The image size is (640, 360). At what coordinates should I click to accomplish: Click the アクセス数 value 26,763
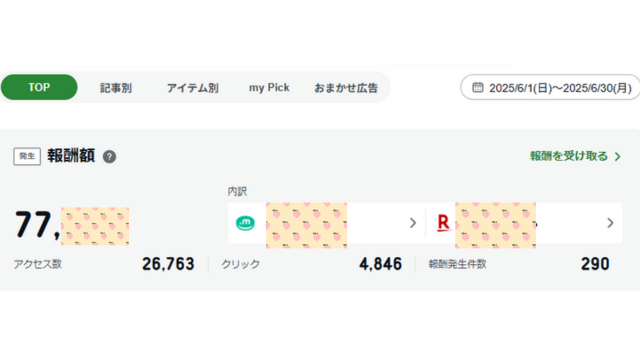(x=168, y=264)
